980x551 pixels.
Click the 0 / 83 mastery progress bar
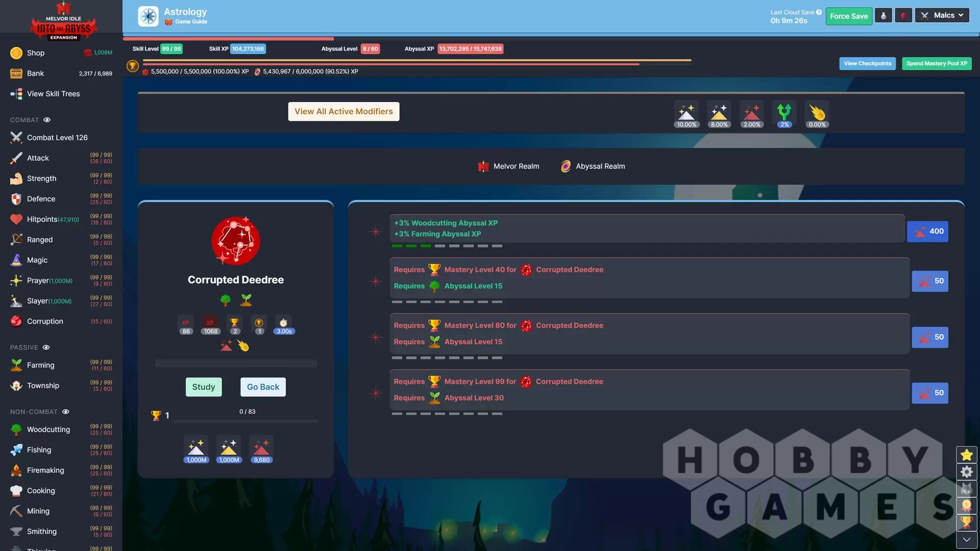247,421
